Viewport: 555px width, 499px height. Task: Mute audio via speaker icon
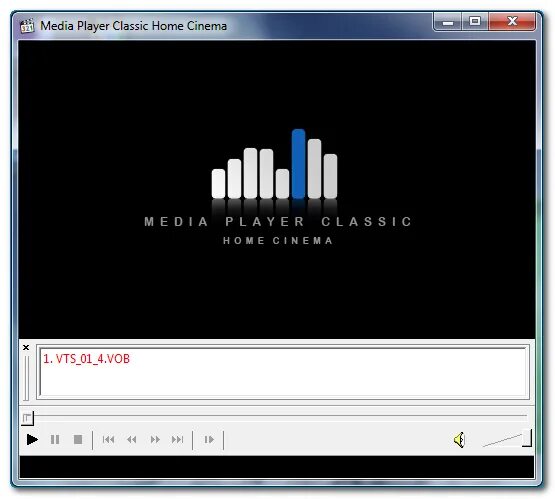[x=459, y=440]
